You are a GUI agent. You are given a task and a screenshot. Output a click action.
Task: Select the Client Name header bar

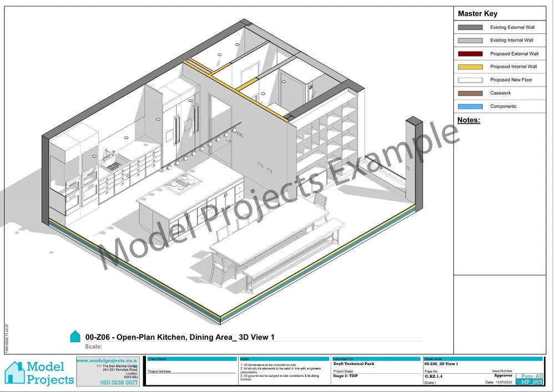(x=191, y=359)
